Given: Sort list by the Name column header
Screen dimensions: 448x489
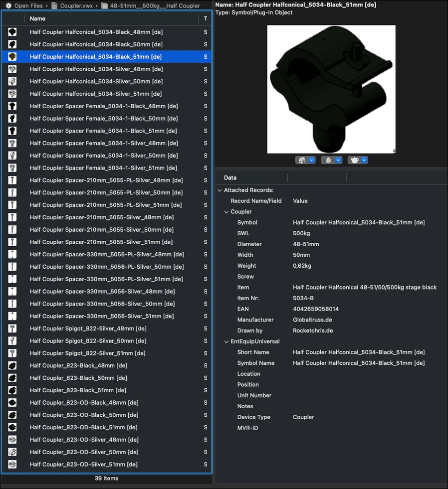Looking at the screenshot, I should click(37, 19).
